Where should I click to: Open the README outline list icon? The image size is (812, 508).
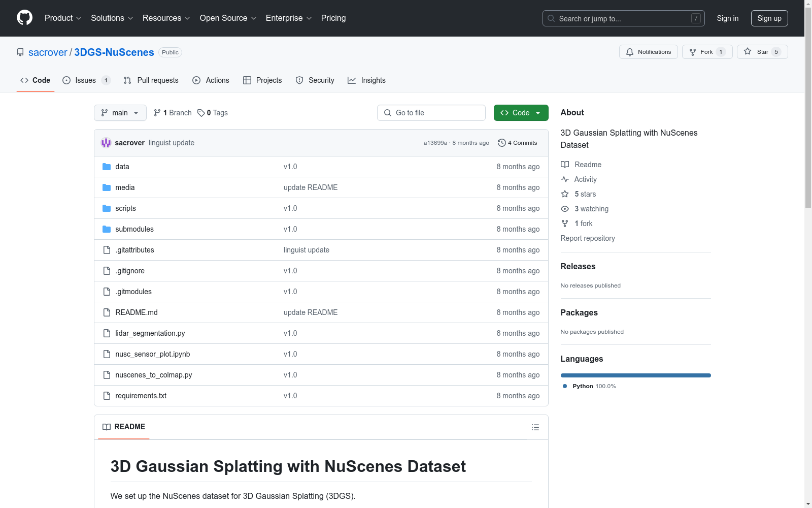pos(535,427)
